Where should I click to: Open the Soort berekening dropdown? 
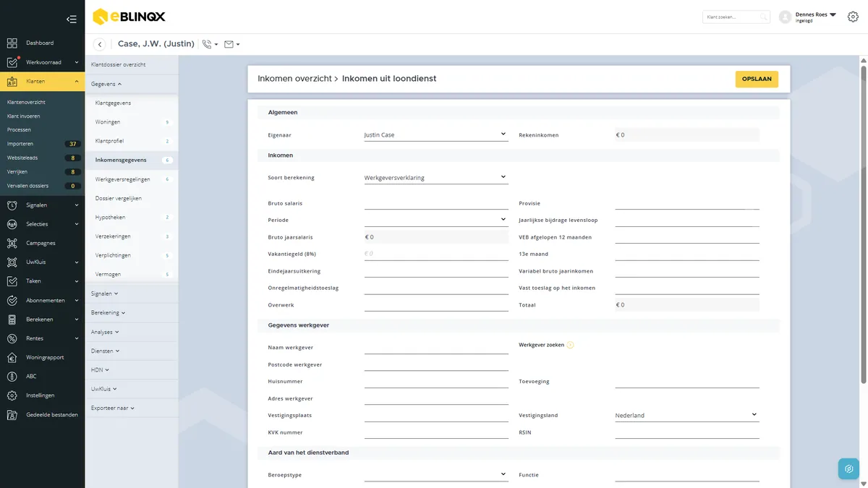click(436, 177)
